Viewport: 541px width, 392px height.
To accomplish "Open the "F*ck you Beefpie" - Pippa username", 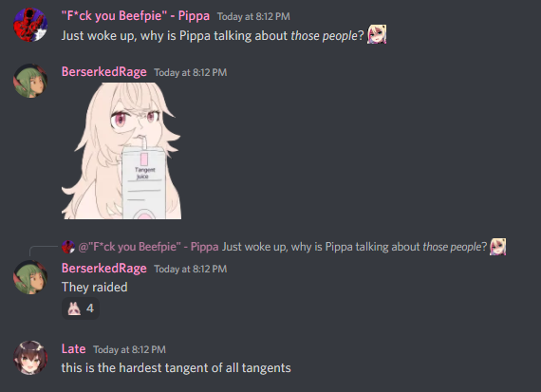I will coord(136,16).
